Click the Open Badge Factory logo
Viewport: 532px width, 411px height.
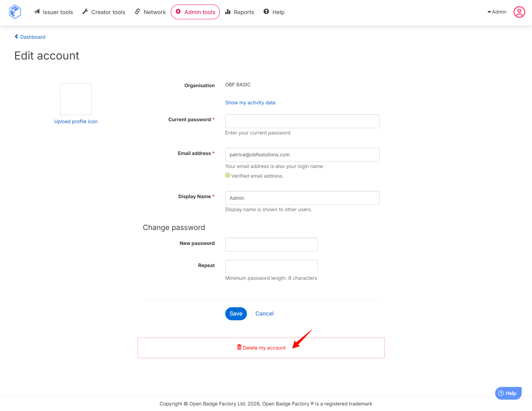15,12
